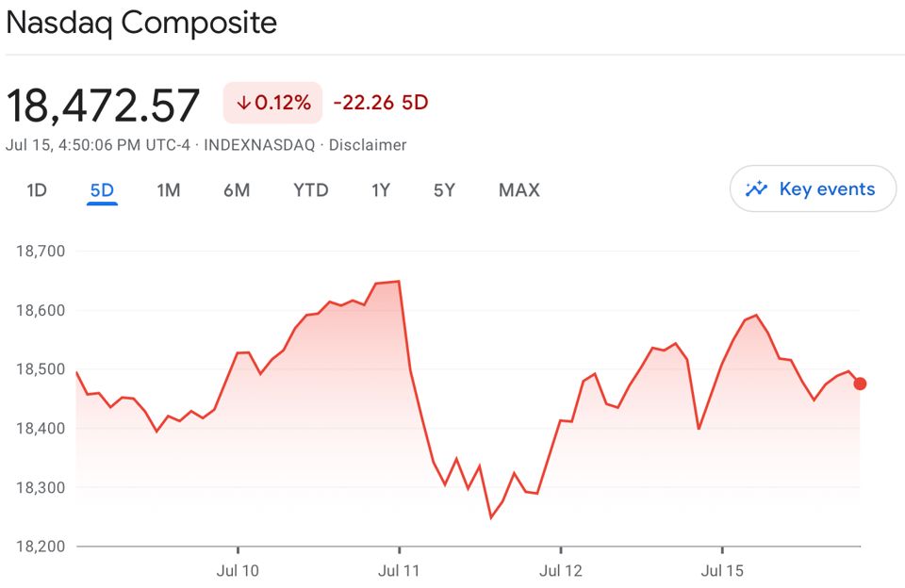Click the Jul 10 date marker on the axis
The image size is (905, 588).
click(x=238, y=571)
